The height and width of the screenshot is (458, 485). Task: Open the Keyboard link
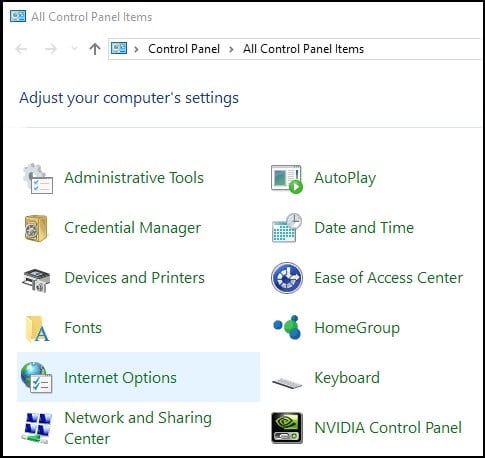pyautogui.click(x=347, y=378)
